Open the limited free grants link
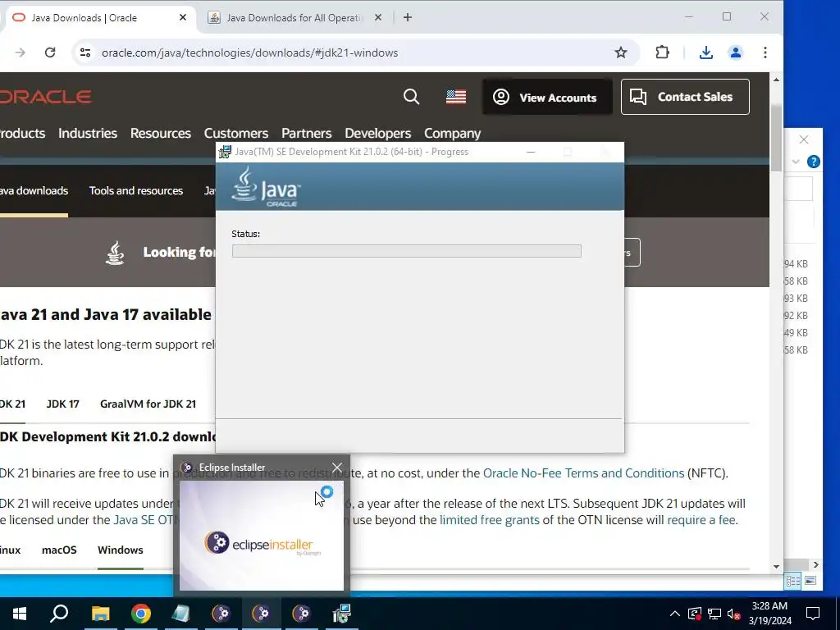This screenshot has height=630, width=840. coord(490,519)
